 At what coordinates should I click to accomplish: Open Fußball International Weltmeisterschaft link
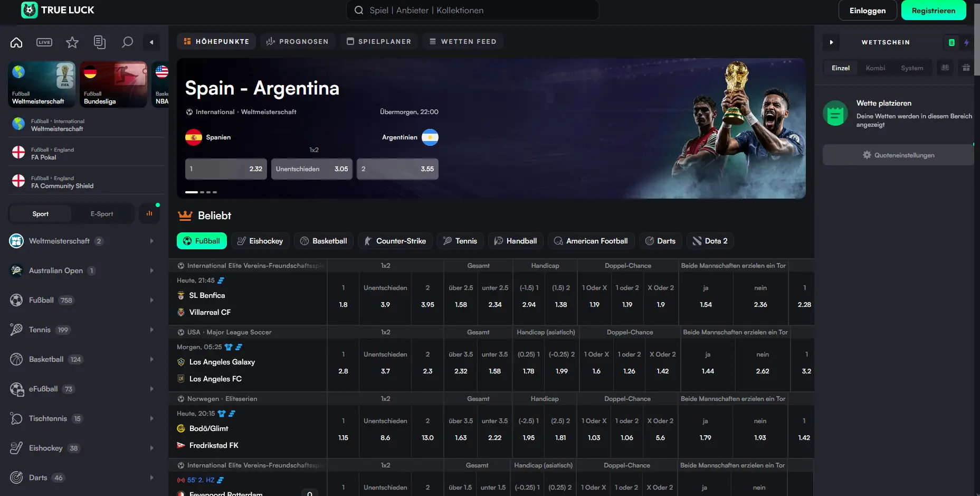tap(86, 125)
